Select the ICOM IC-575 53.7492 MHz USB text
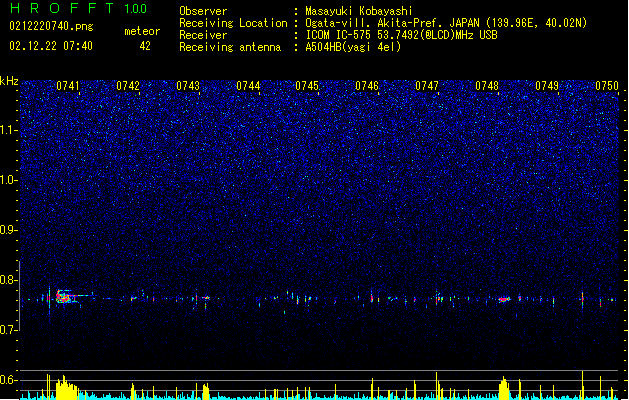629x400 pixels. (x=402, y=35)
